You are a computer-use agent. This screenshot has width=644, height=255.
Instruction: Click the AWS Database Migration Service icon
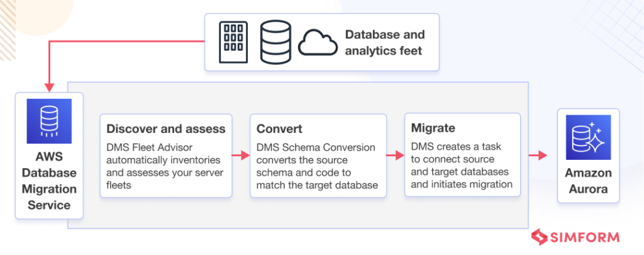pos(49,121)
